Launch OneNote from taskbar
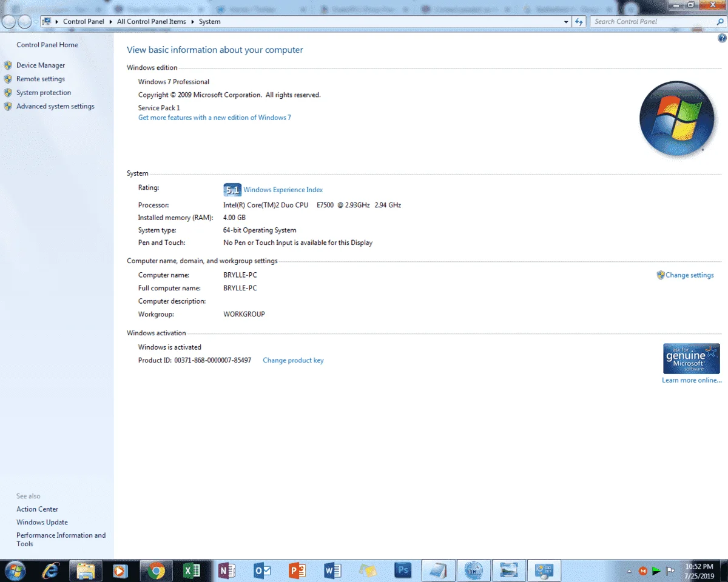The width and height of the screenshot is (728, 582). (227, 570)
